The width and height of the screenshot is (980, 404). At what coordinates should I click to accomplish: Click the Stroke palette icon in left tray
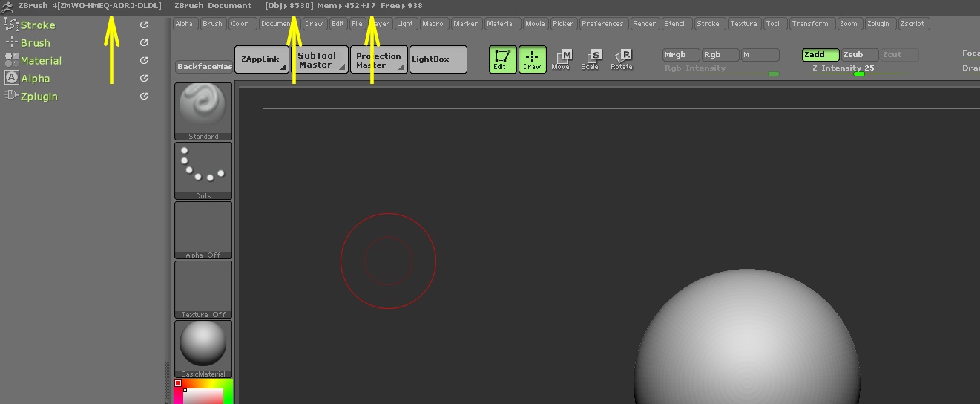pos(11,25)
